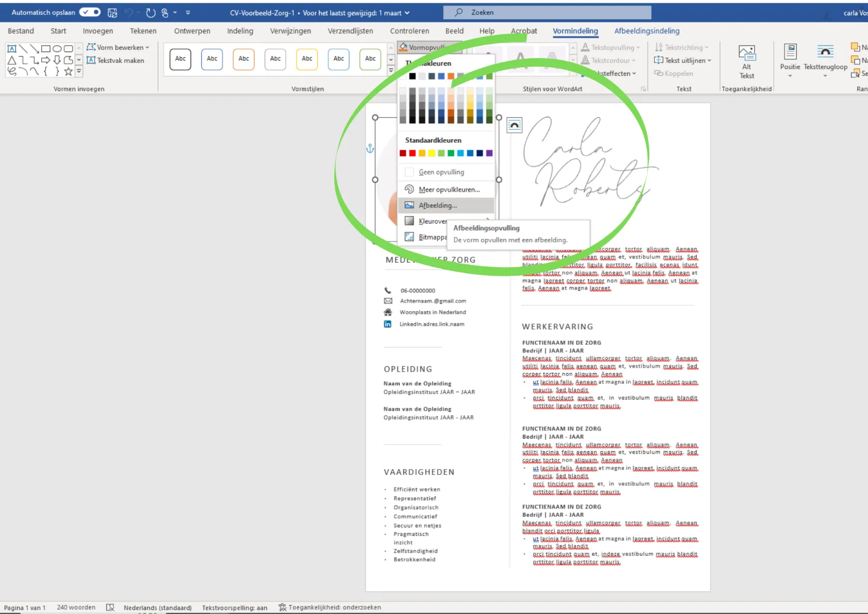
Task: Click the Tekstvak maken icon
Action: pos(91,60)
